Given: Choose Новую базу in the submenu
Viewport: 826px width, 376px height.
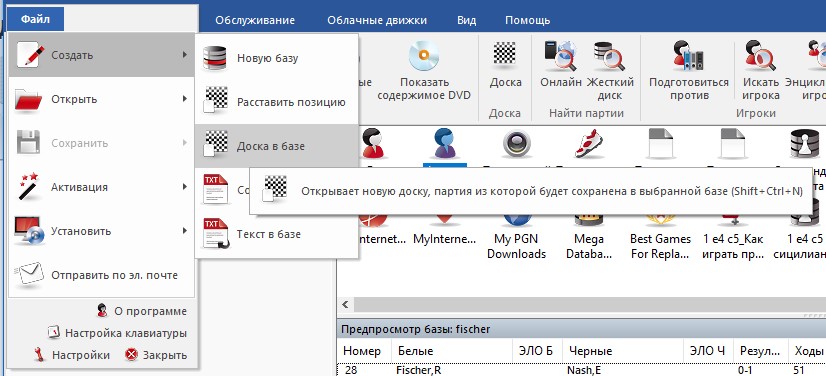Looking at the screenshot, I should (277, 58).
